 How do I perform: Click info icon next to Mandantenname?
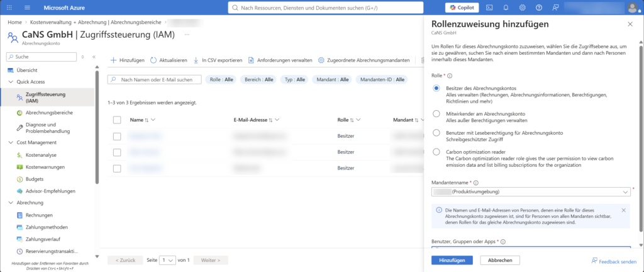tap(477, 183)
